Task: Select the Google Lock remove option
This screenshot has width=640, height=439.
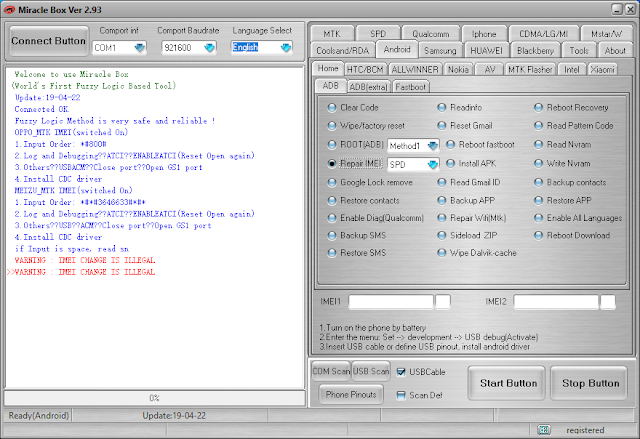Action: coord(332,182)
